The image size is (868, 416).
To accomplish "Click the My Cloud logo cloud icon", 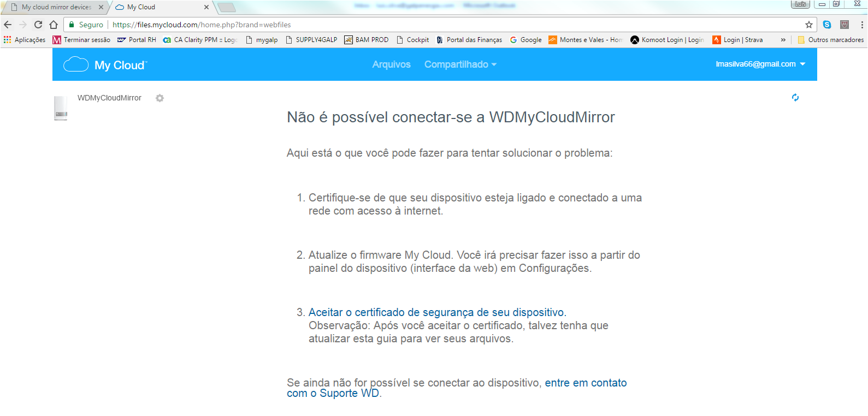I will [x=76, y=64].
